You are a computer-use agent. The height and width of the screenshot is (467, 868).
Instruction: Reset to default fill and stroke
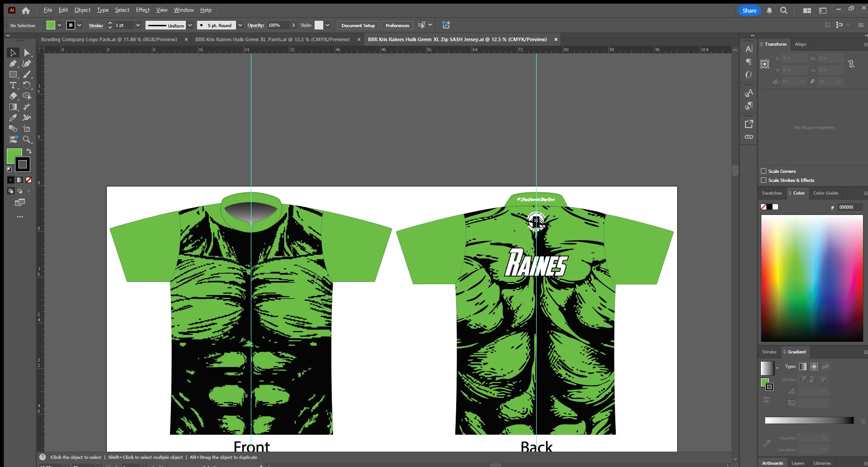[9, 169]
